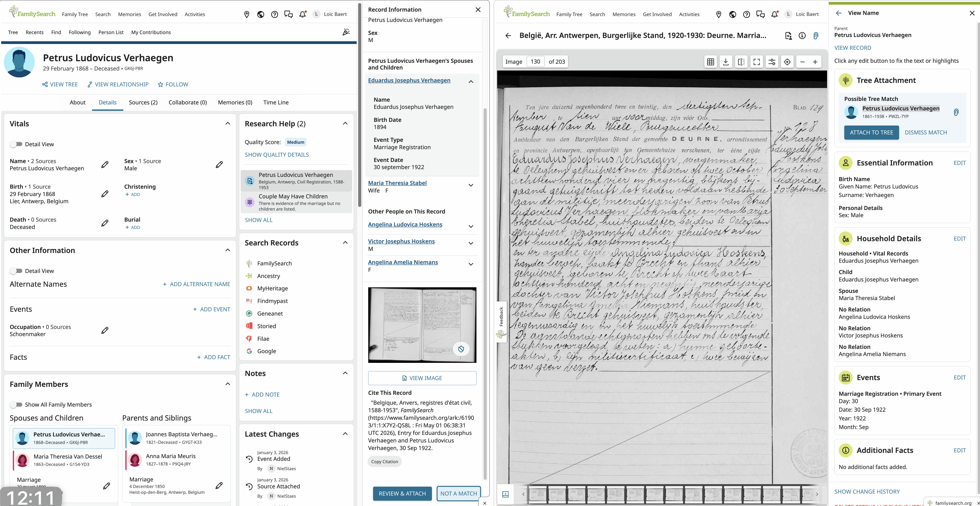The height and width of the screenshot is (506, 980).
Task: Download the current record image
Action: click(726, 62)
